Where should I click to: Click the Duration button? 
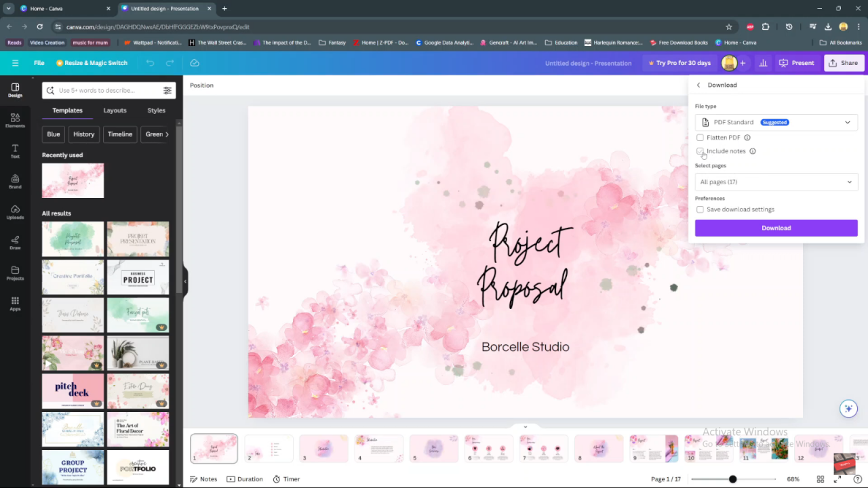point(245,479)
